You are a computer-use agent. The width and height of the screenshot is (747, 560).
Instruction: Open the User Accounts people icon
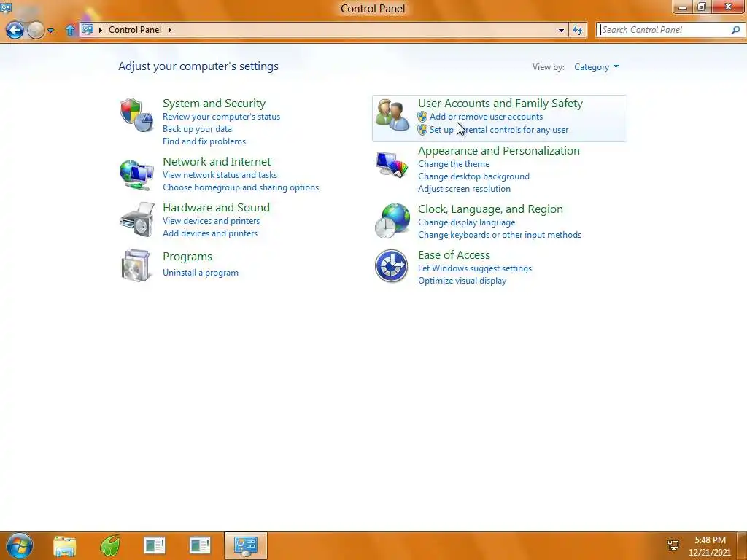coord(392,114)
